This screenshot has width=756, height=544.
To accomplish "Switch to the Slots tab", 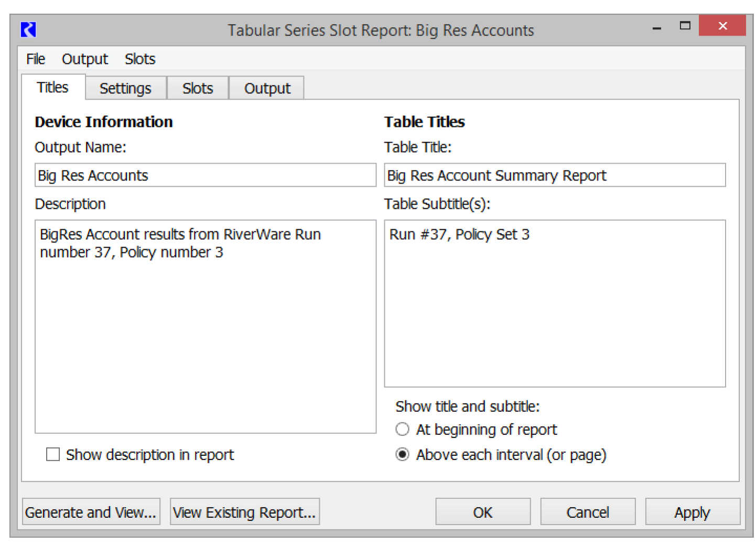I will coord(198,88).
